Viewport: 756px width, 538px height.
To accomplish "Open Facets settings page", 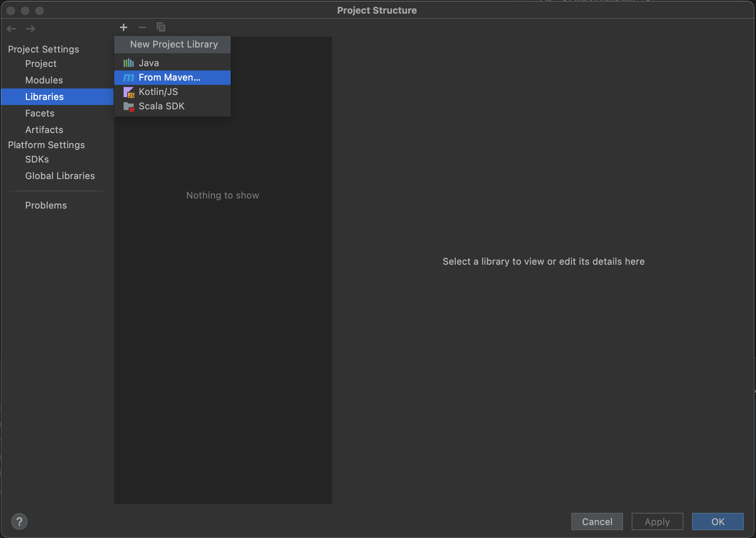I will click(x=40, y=113).
